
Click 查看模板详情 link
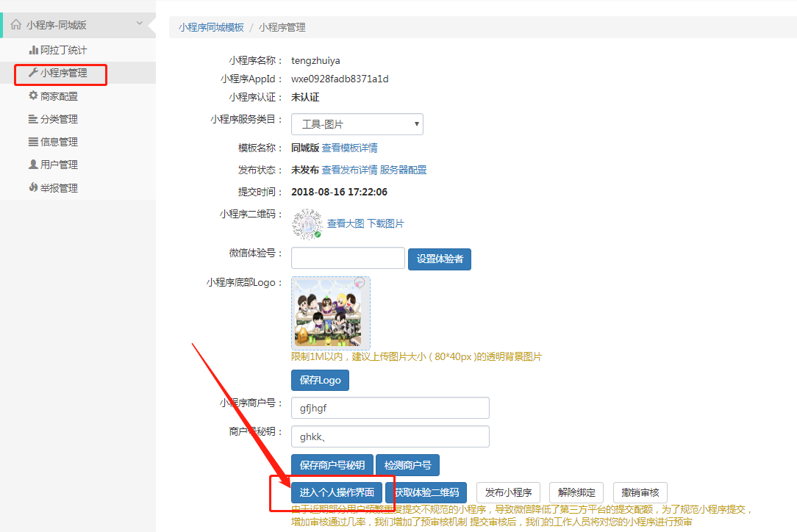point(349,148)
